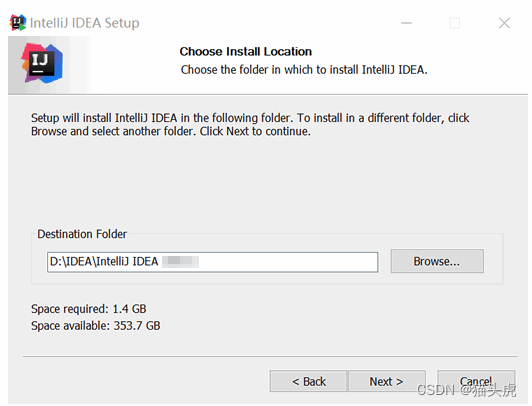Viewport: 532px width, 406px height.
Task: Click the Space required: 1.4 GB text
Action: (89, 309)
